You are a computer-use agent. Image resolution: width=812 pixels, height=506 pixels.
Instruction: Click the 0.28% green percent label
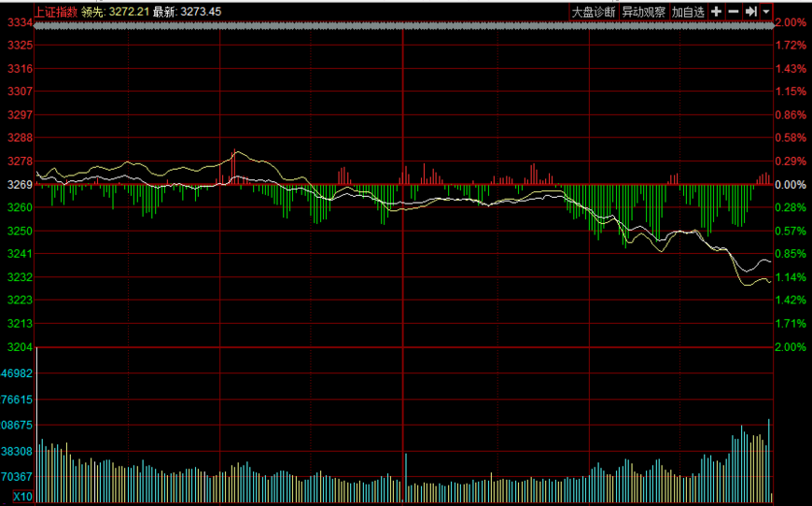pos(791,207)
